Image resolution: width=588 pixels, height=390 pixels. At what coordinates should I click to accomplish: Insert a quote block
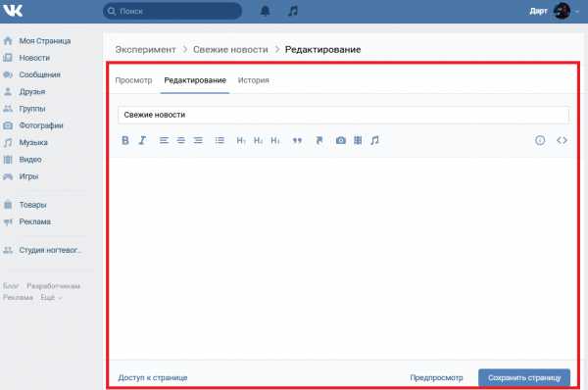click(x=297, y=141)
